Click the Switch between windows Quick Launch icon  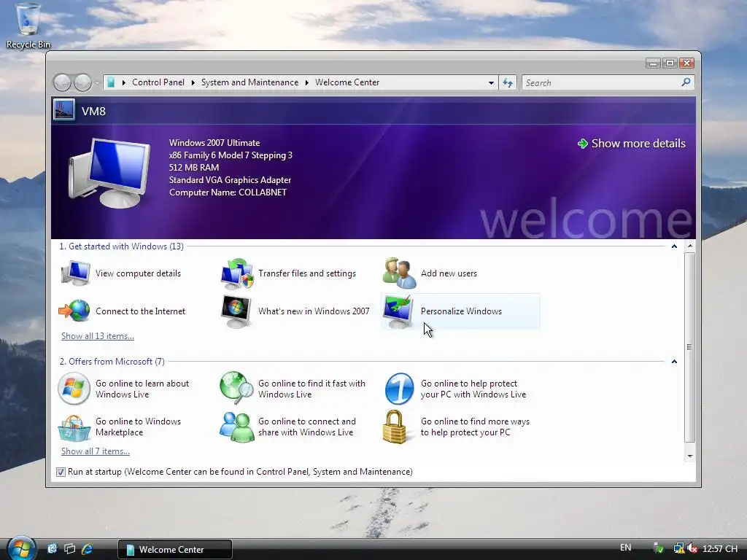[x=69, y=549]
